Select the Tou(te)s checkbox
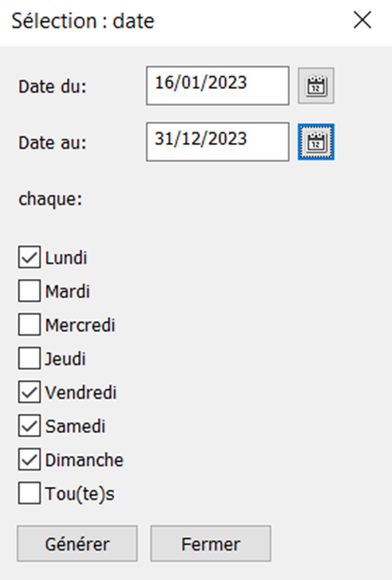Viewport: 392px width, 580px height. tap(29, 493)
